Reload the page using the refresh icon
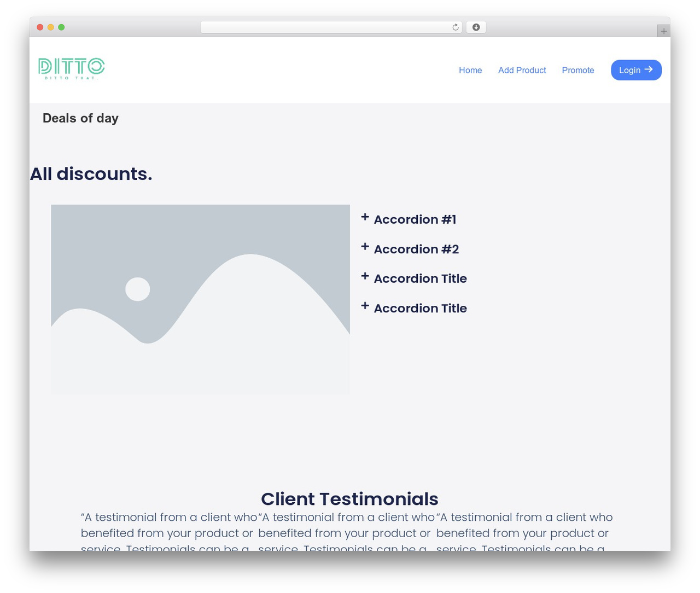700x593 pixels. click(x=455, y=27)
